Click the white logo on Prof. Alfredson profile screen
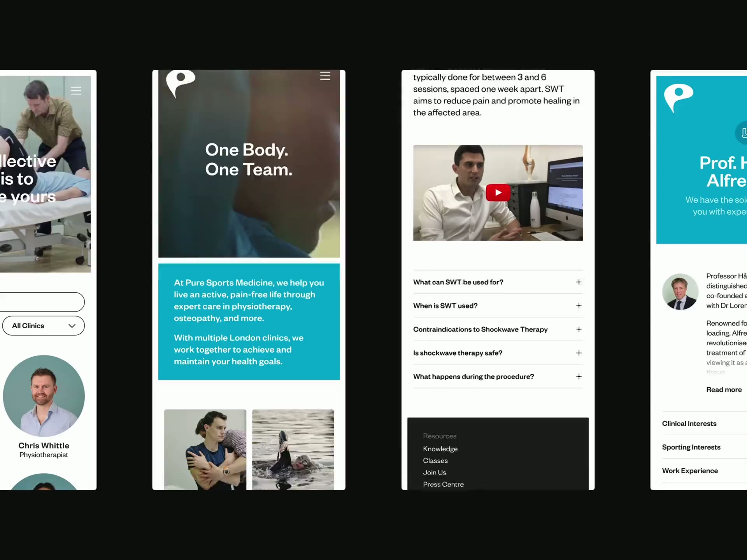The height and width of the screenshot is (560, 747). (679, 98)
